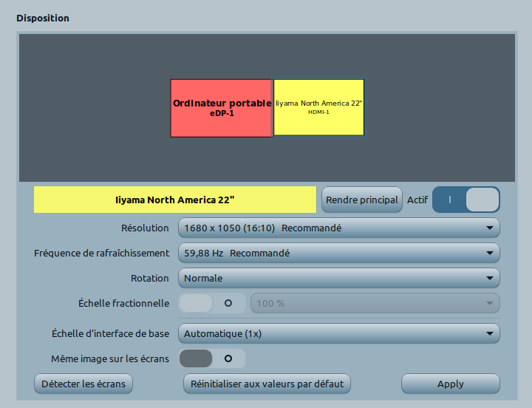Viewport: 532px width, 408px height.
Task: Click the arrow on the Automatique (1x) dropdown
Action: click(x=489, y=334)
